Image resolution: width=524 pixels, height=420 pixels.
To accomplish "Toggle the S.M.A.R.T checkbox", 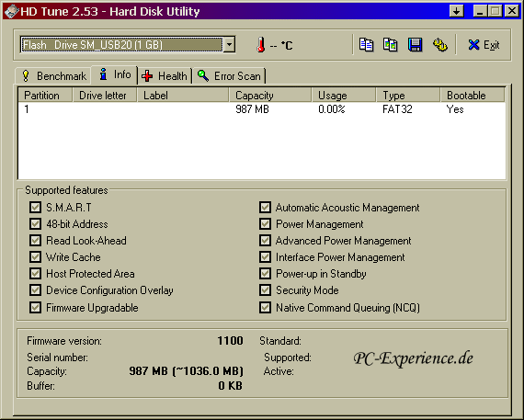I will (35, 207).
